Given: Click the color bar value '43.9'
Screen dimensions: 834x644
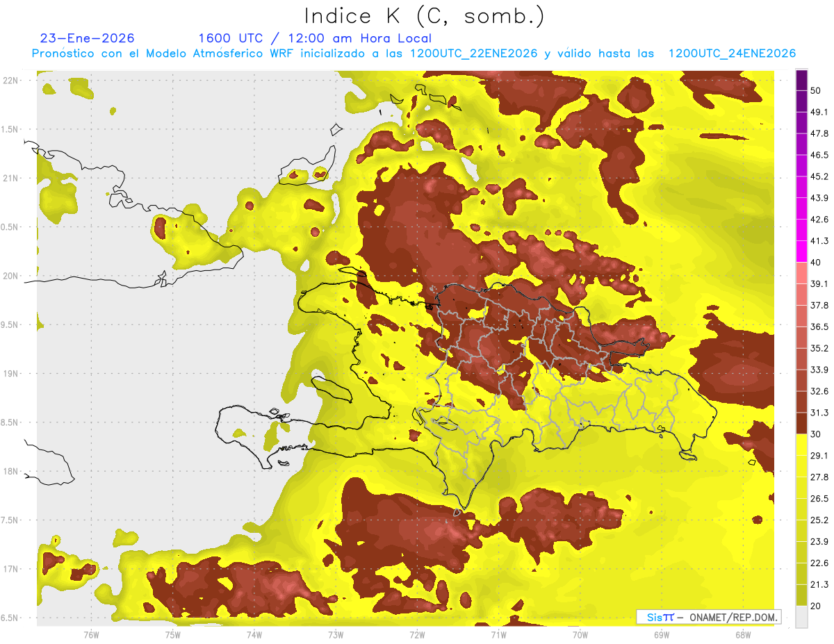Looking at the screenshot, I should coord(819,198).
